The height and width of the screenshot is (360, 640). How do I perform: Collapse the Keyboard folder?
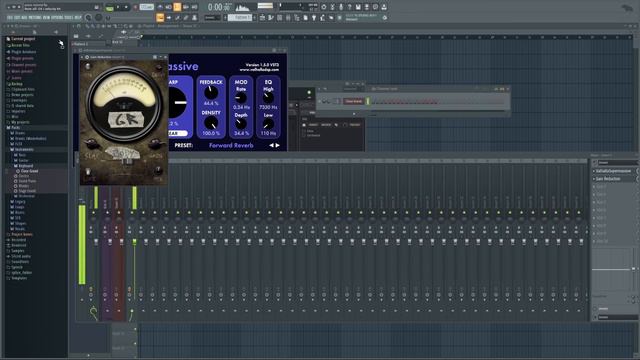(x=25, y=166)
